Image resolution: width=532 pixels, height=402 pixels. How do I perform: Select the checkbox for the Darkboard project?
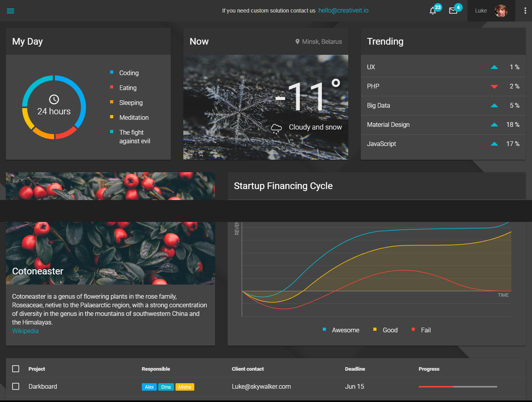[16, 386]
